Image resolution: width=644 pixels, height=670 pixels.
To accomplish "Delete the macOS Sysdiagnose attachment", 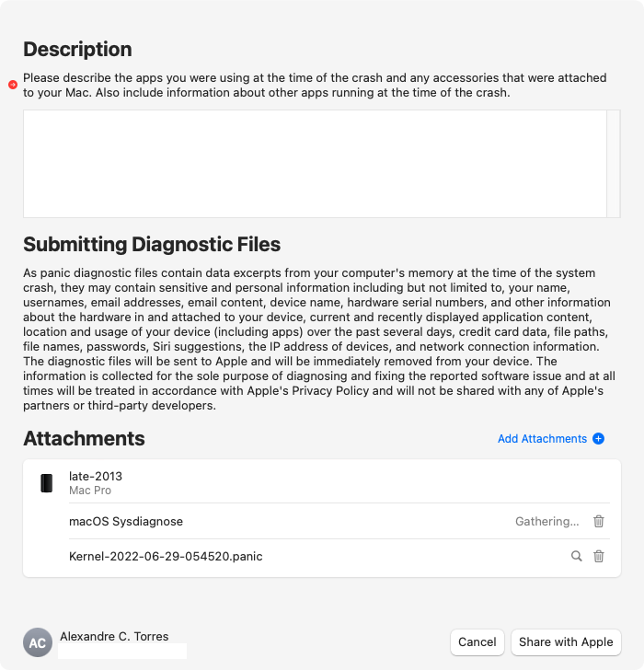I will click(x=599, y=521).
